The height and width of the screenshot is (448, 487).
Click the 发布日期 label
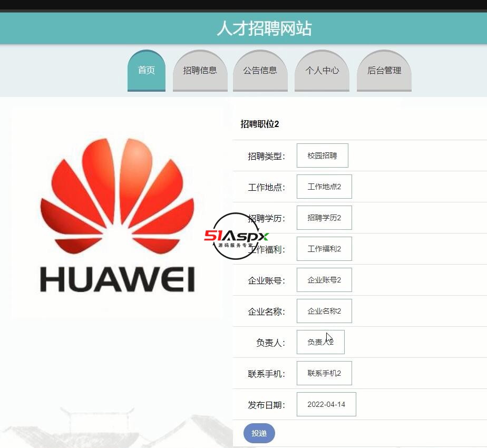pos(266,405)
